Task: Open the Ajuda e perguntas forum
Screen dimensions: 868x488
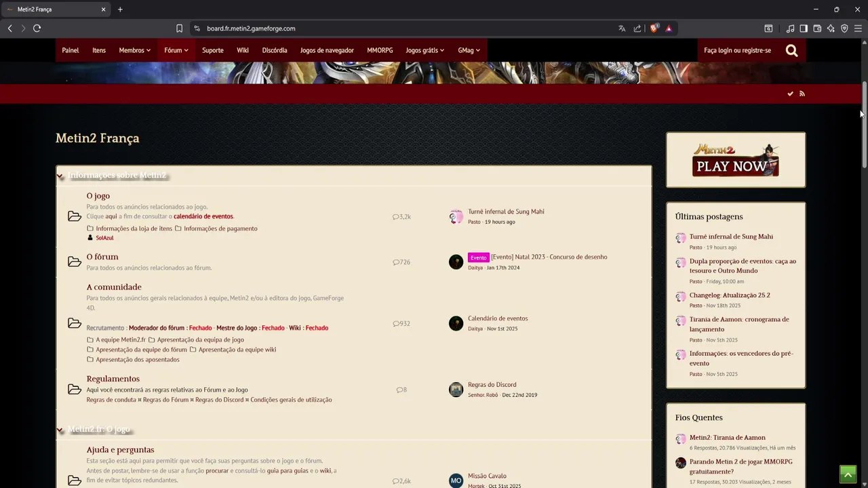Action: (x=120, y=450)
